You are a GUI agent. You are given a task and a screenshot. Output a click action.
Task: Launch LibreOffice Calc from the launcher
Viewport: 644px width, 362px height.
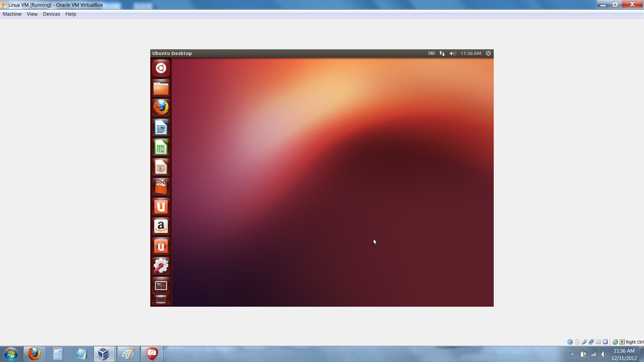pyautogui.click(x=161, y=147)
